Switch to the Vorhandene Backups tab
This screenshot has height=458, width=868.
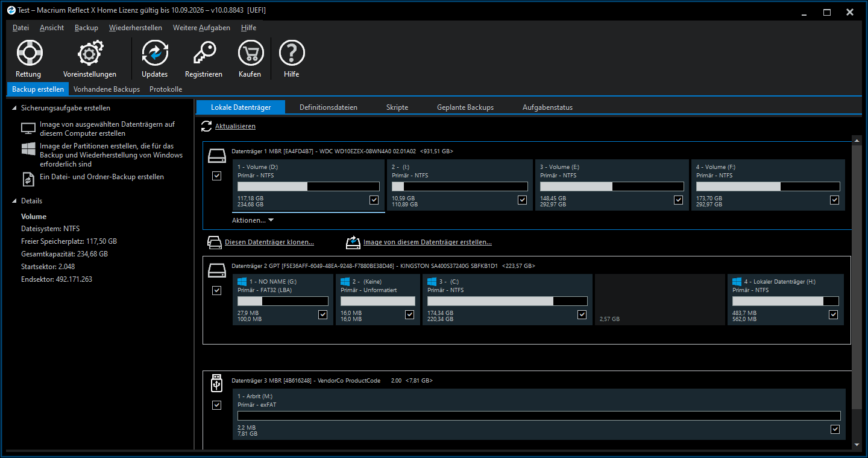(x=107, y=89)
